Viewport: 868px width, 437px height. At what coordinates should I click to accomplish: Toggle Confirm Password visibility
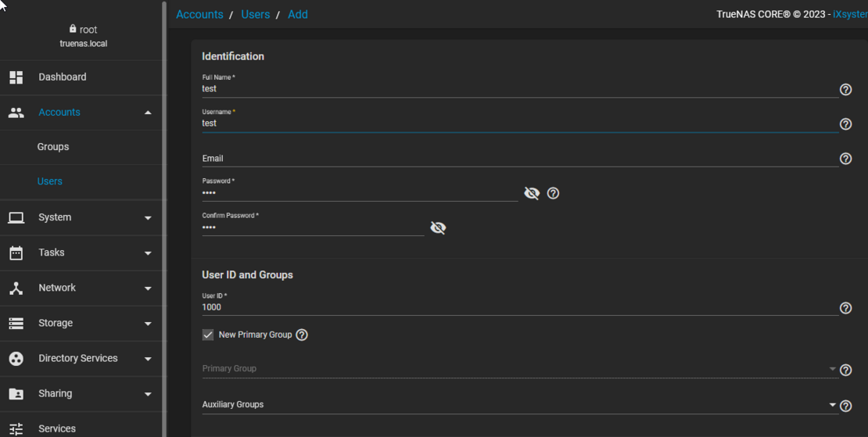(438, 228)
